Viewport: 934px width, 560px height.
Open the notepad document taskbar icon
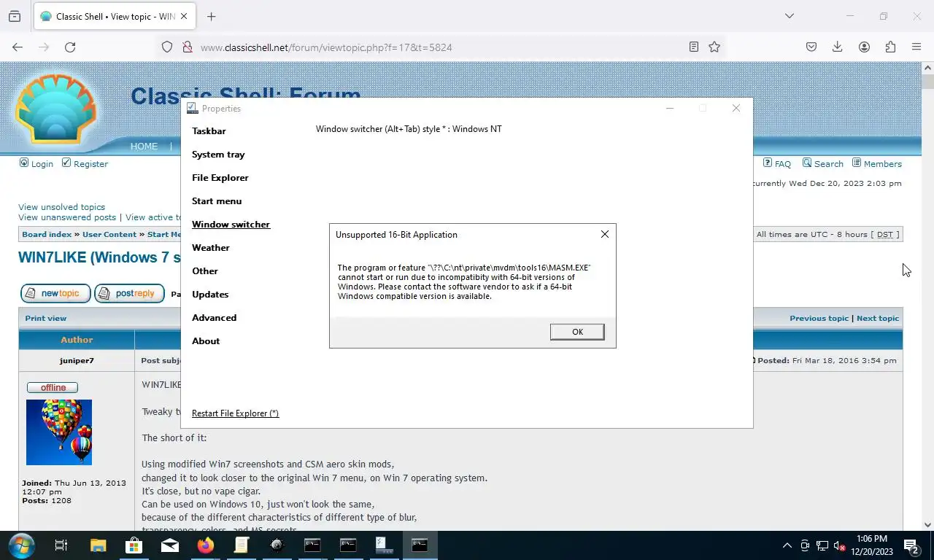point(242,545)
